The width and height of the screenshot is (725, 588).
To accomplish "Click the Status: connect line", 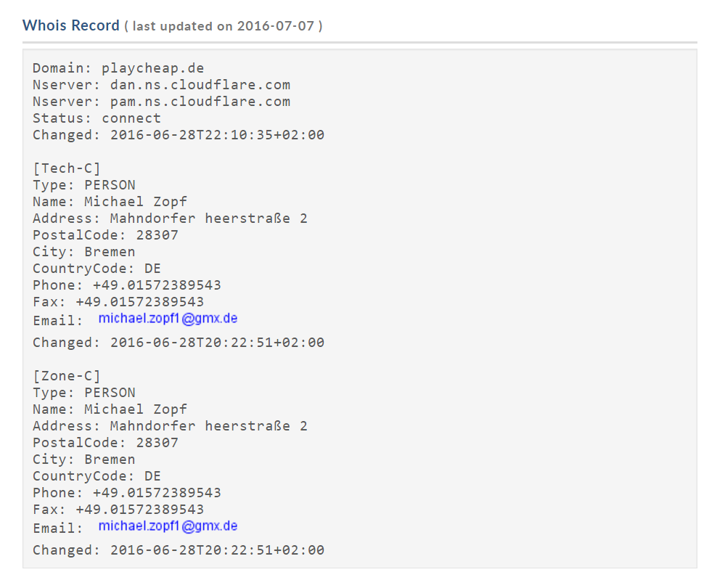I will click(x=97, y=118).
